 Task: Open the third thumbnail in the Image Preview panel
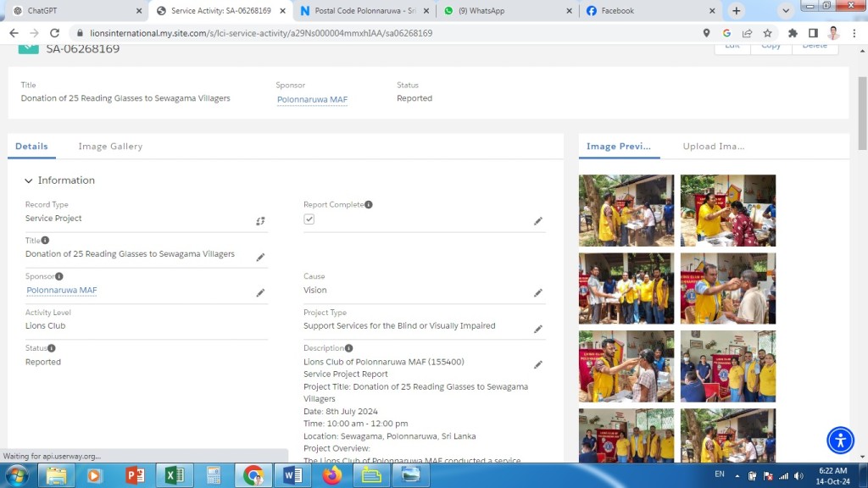626,288
